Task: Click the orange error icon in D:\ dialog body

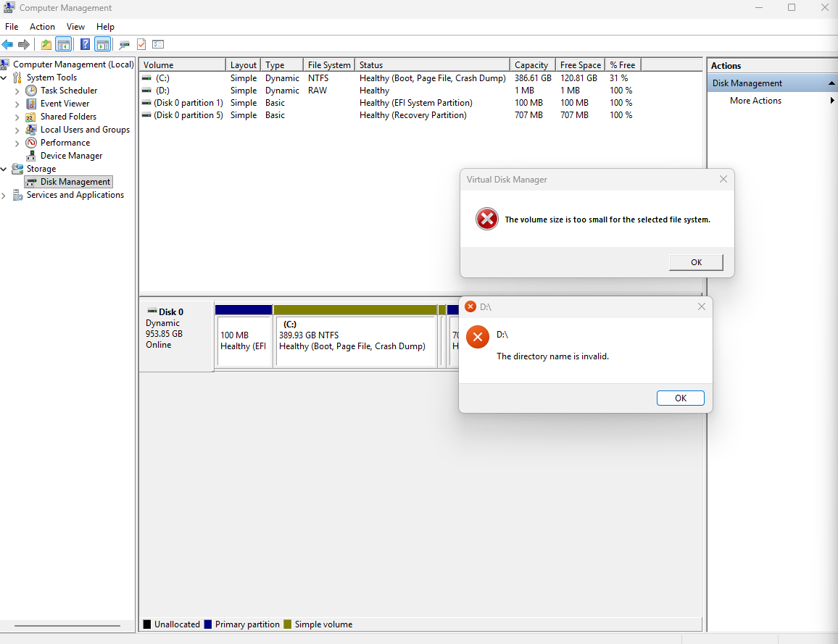Action: (478, 337)
